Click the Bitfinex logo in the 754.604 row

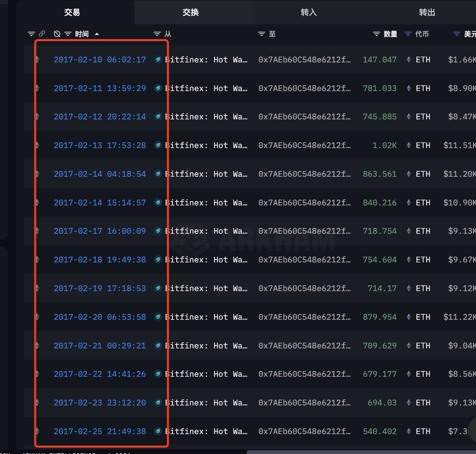(x=158, y=260)
